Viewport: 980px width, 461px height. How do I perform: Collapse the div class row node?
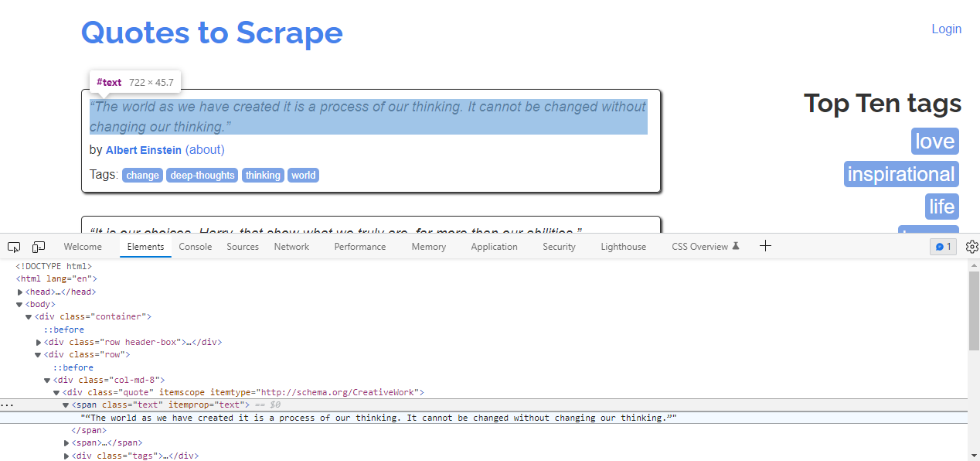coord(39,355)
